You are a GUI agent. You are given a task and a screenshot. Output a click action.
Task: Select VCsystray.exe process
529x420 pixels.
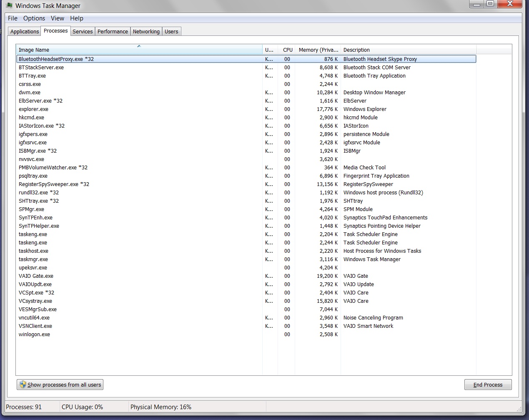[x=246, y=301]
